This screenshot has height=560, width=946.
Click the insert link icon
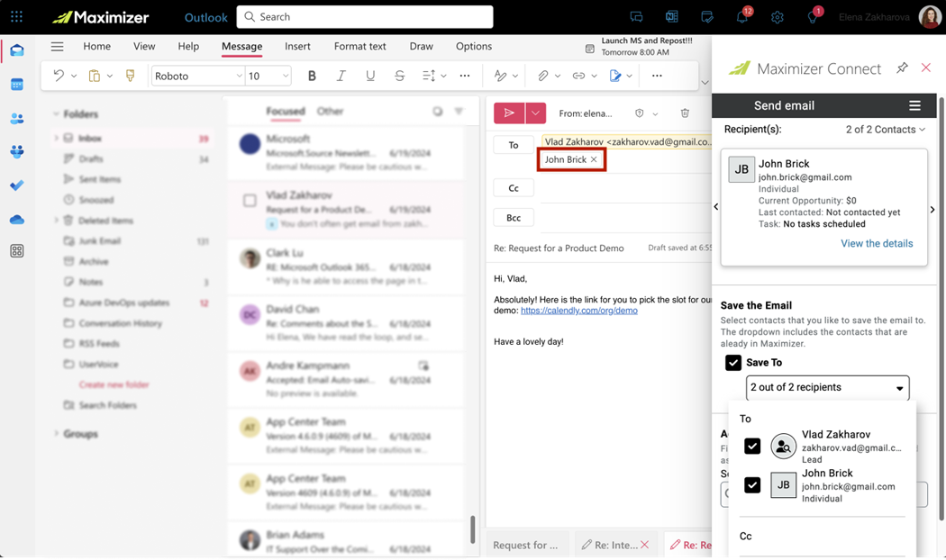[578, 76]
